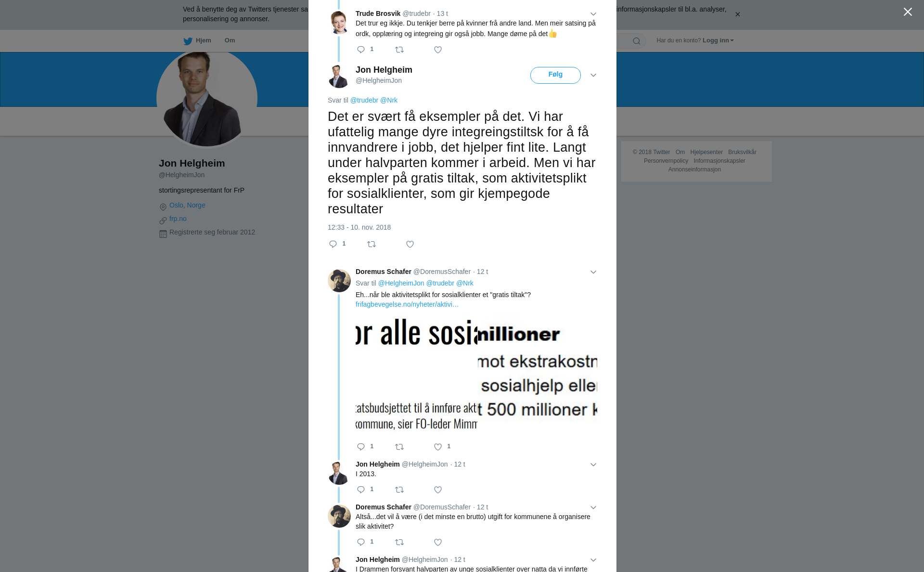Viewport: 924px width, 572px height.
Task: Click the Twitter search magnifier icon
Action: [x=636, y=41]
